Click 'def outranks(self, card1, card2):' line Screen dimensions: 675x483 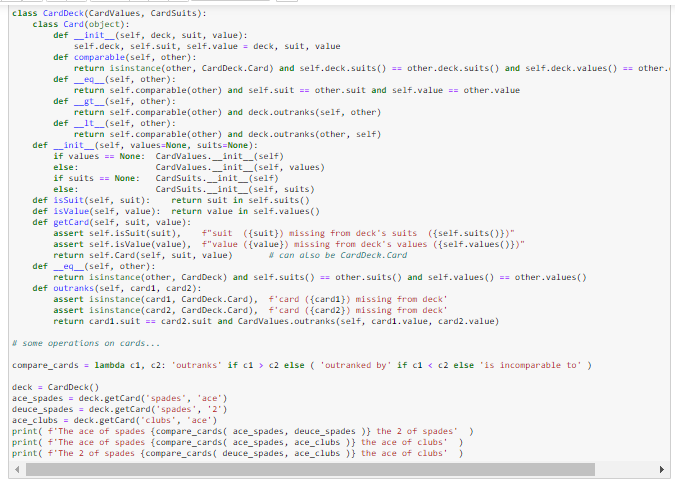(x=117, y=288)
